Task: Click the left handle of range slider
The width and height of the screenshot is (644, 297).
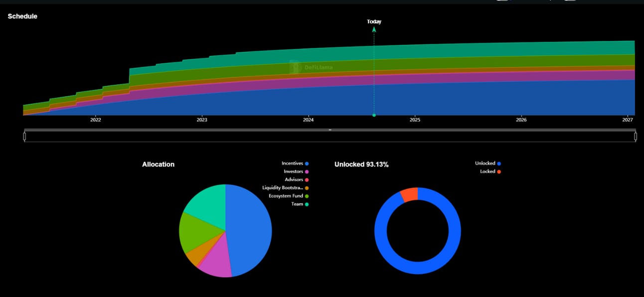Action: 24,136
